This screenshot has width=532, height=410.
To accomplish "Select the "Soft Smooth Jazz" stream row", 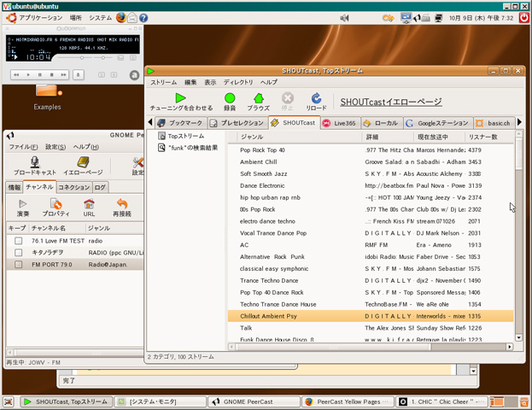I will tap(371, 173).
